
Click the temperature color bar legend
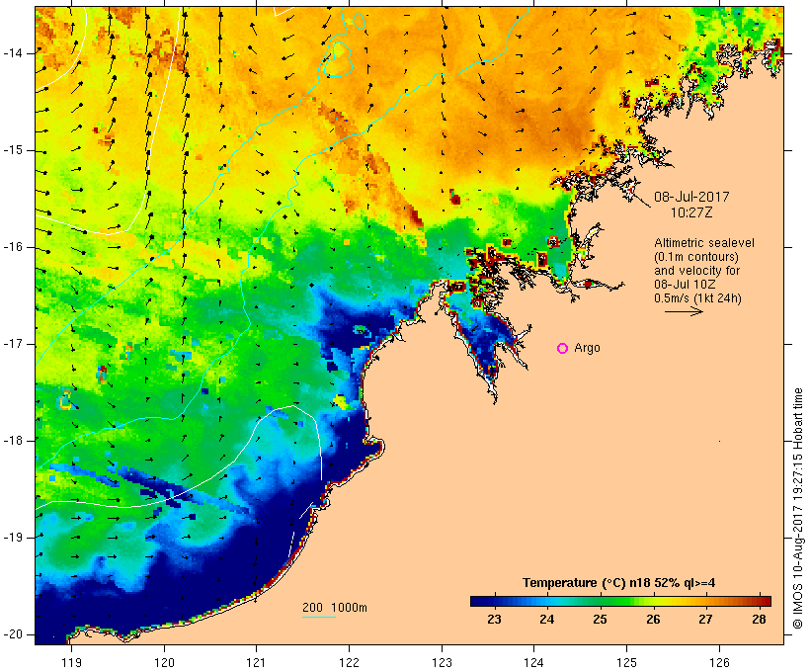pyautogui.click(x=620, y=601)
